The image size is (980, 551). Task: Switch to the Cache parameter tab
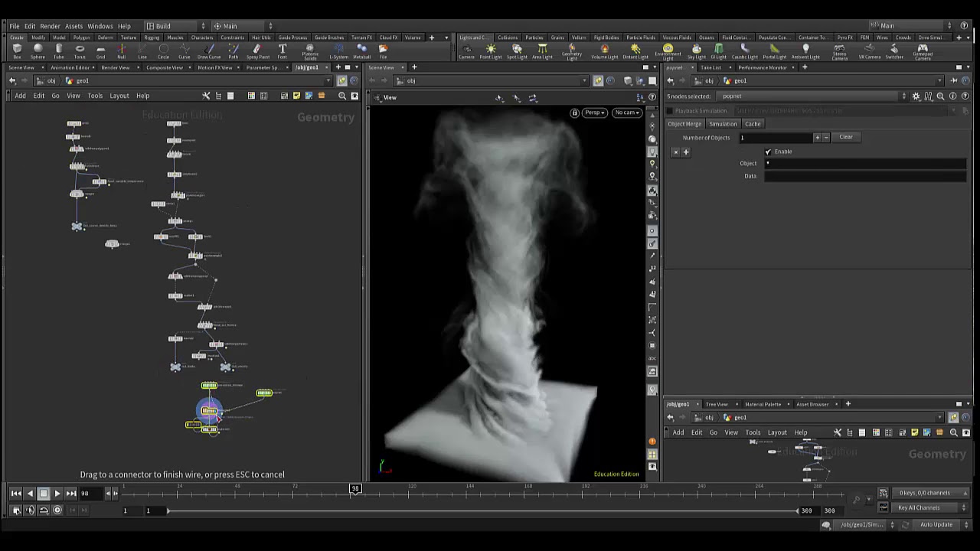[x=753, y=124]
